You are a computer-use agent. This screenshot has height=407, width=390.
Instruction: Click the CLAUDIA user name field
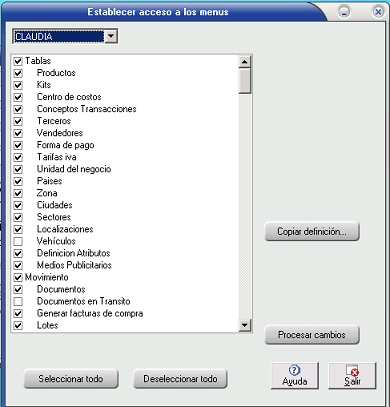[x=59, y=36]
